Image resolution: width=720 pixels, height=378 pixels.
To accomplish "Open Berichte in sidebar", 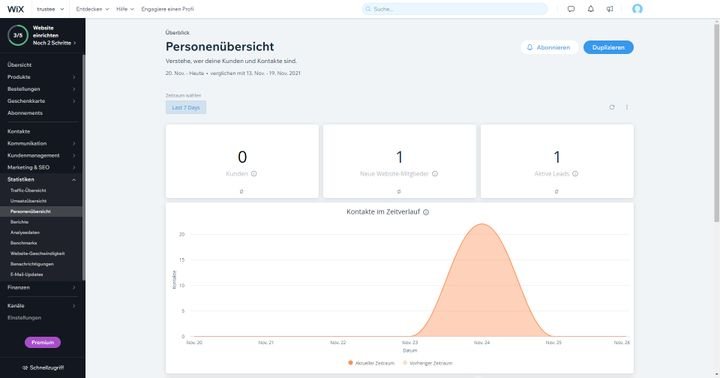I will [x=19, y=222].
